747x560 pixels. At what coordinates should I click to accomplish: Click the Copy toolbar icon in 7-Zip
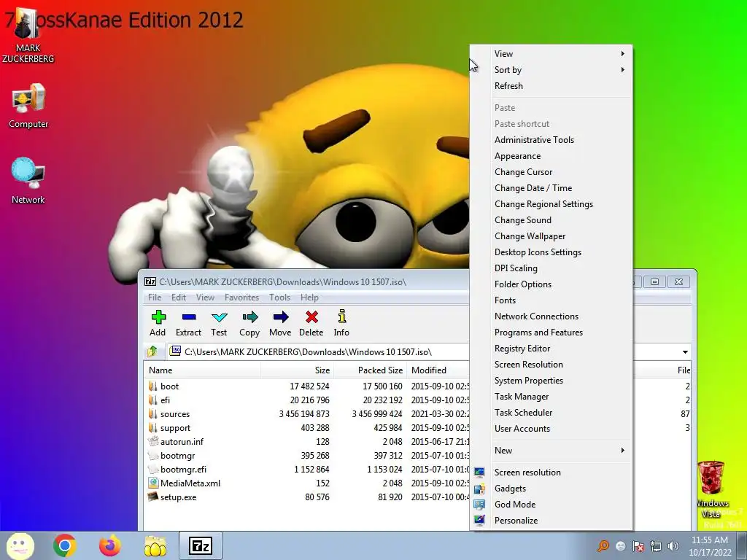[249, 323]
